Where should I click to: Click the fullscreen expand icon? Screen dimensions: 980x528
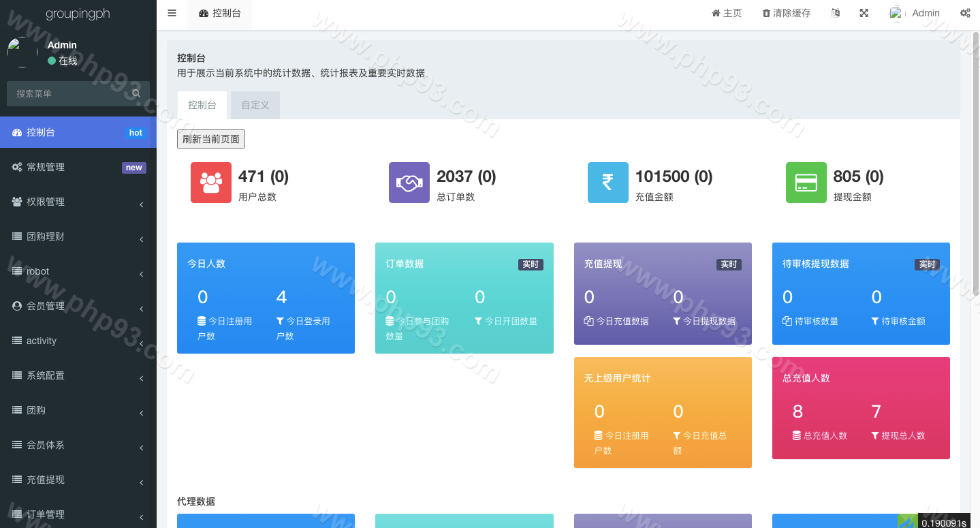[x=864, y=13]
